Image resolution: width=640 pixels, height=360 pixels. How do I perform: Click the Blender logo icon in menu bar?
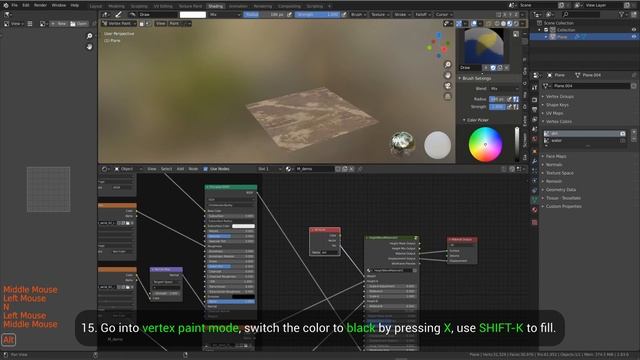tap(5, 5)
